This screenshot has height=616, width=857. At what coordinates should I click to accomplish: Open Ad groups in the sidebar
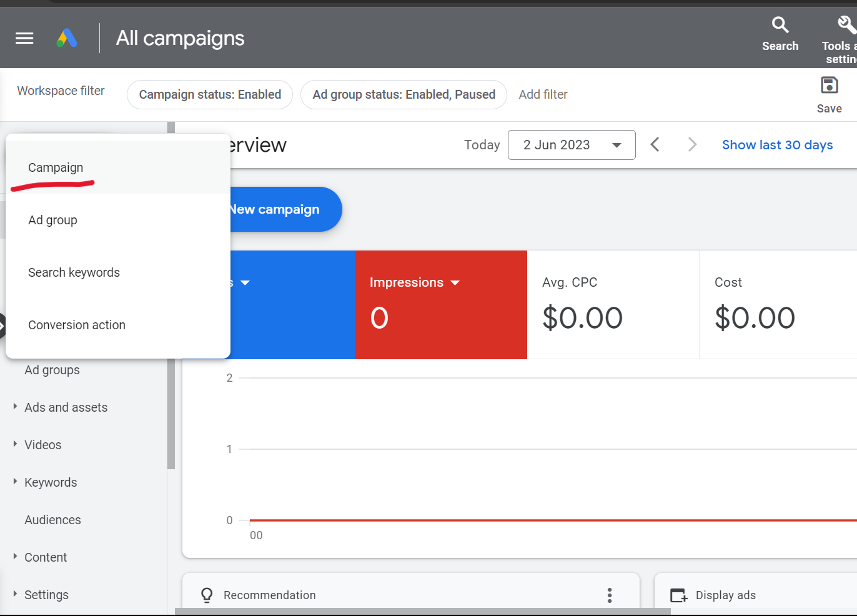click(52, 370)
